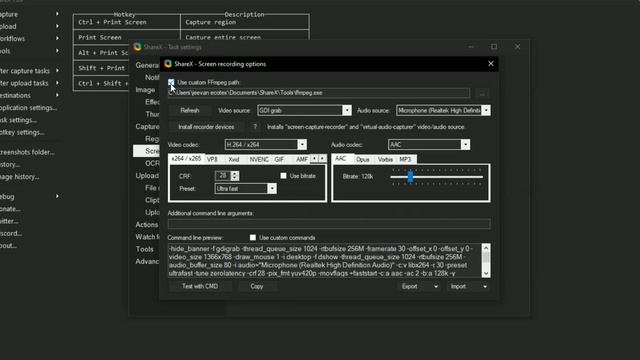The image size is (640, 360).
Task: Select OCR in Task settings tree
Action: 152,163
